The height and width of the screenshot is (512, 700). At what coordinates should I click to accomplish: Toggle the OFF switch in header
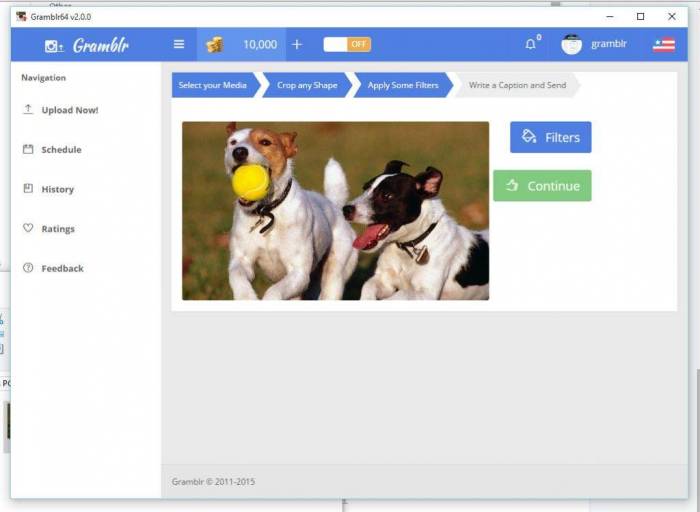point(347,44)
